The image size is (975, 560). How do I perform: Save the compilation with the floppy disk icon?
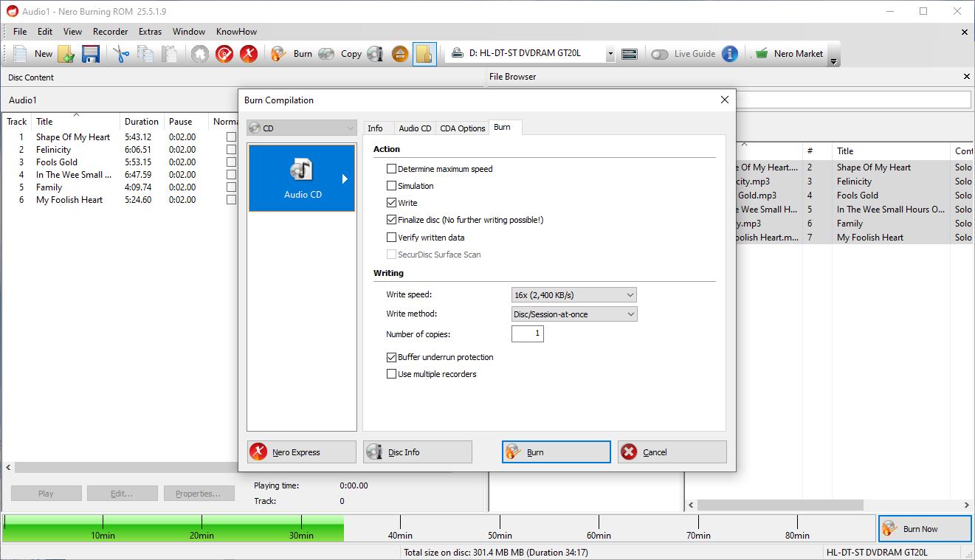click(x=91, y=54)
